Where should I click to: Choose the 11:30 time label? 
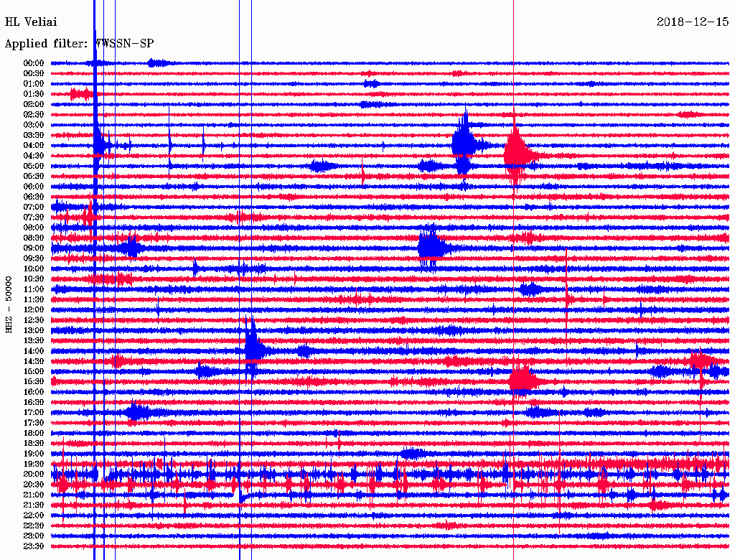click(x=34, y=299)
